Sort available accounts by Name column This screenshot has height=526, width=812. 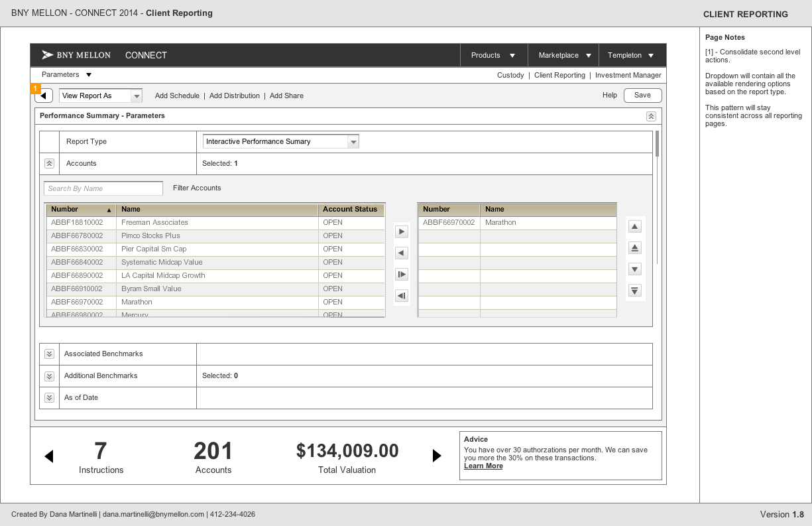click(x=217, y=209)
